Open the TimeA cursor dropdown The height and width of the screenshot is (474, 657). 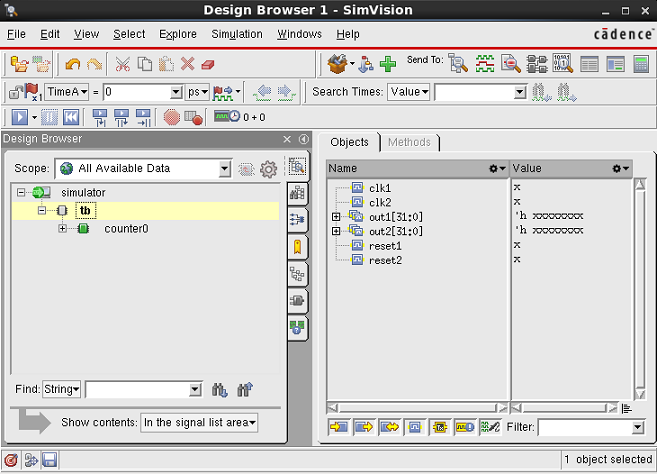(67, 92)
